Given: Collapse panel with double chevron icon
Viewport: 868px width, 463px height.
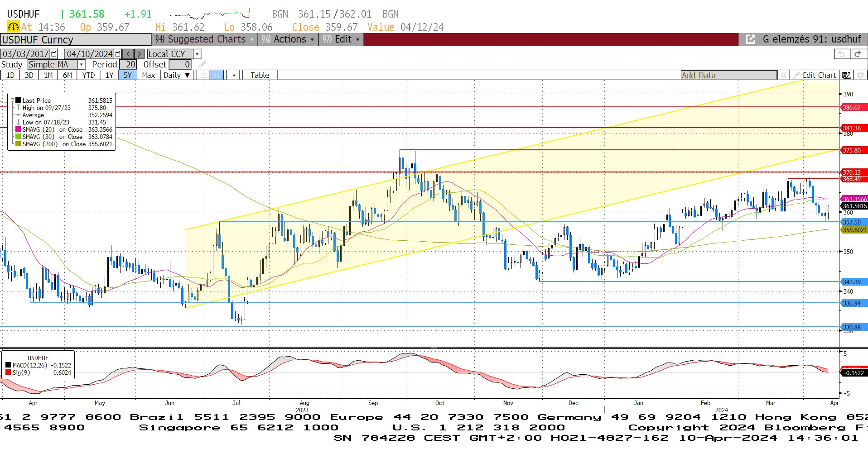Looking at the screenshot, I should 783,75.
